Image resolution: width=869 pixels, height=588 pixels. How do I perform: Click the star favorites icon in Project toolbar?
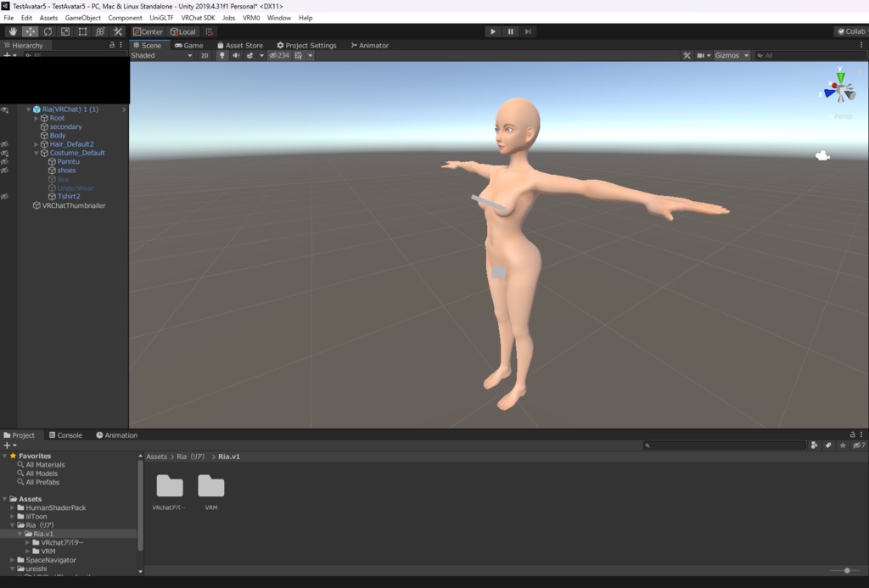point(843,445)
